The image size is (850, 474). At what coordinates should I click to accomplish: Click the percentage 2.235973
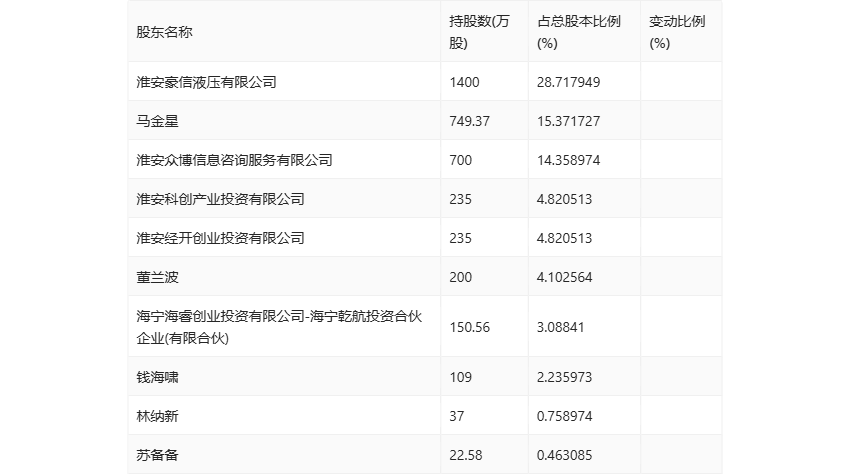point(564,377)
